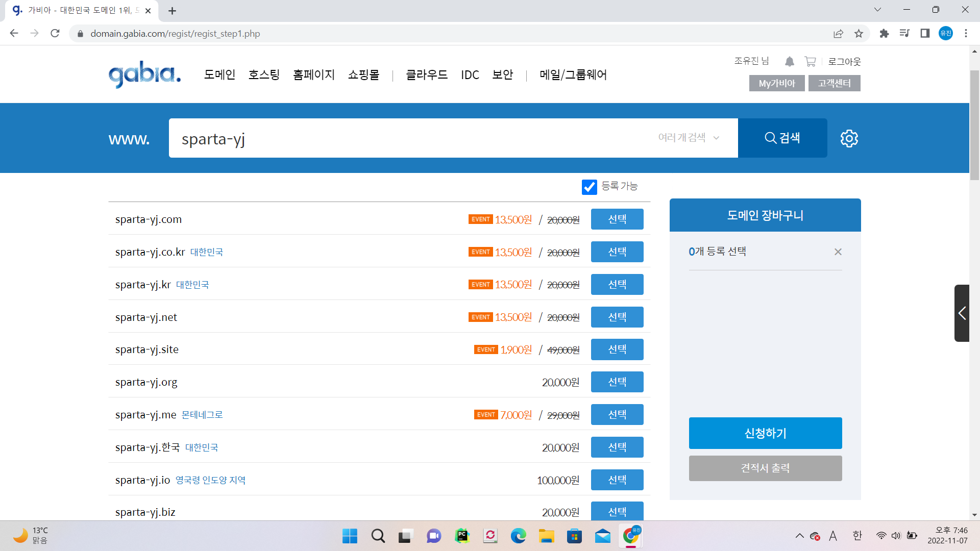This screenshot has height=551, width=980.
Task: Open 홈페이지 menu
Action: point(314,75)
